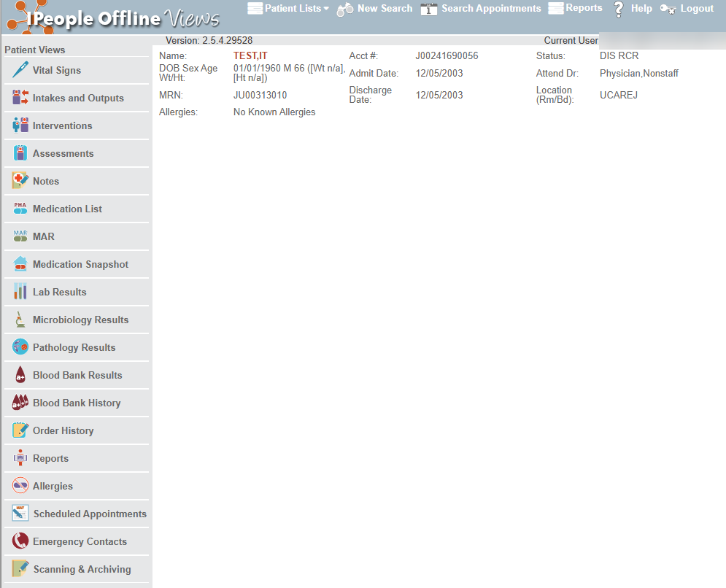Click the Interventions people icon
The image size is (726, 588).
tap(20, 125)
